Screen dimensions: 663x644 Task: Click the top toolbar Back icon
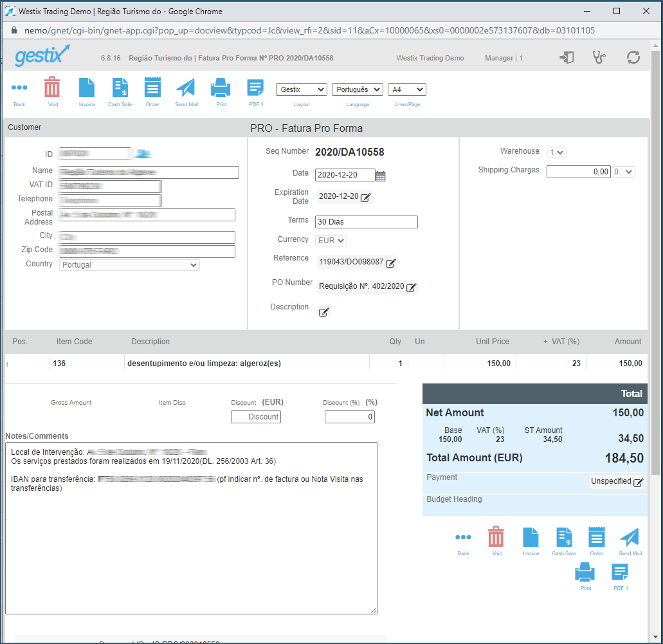tap(19, 87)
